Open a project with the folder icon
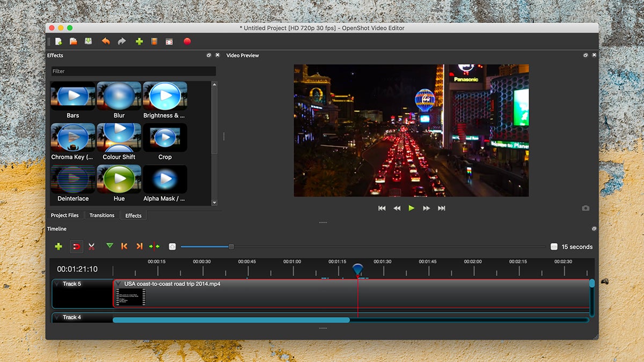644x362 pixels. (x=74, y=41)
